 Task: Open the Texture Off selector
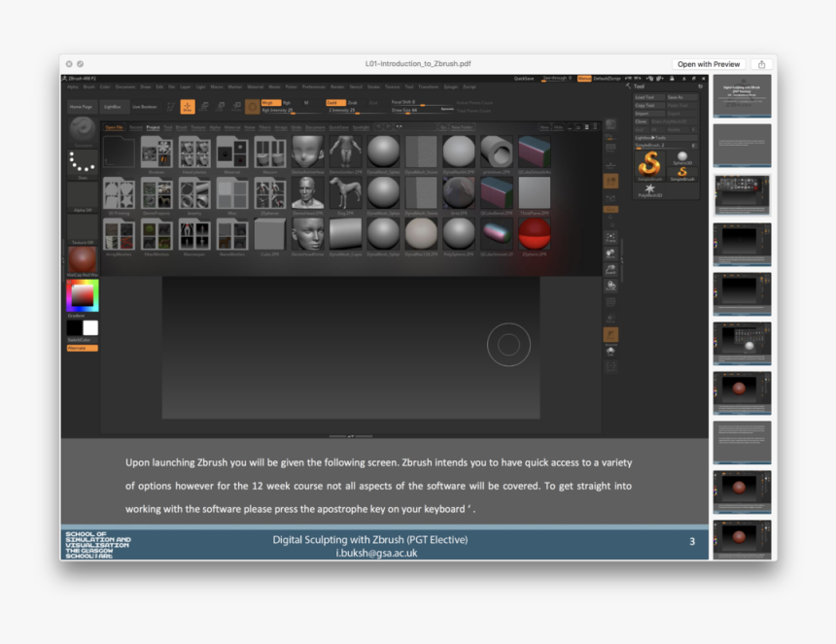pos(83,229)
